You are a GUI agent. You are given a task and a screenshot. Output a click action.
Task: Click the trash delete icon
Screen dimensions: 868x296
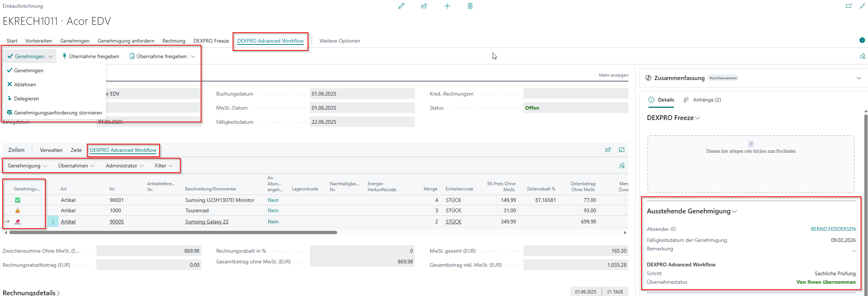470,6
